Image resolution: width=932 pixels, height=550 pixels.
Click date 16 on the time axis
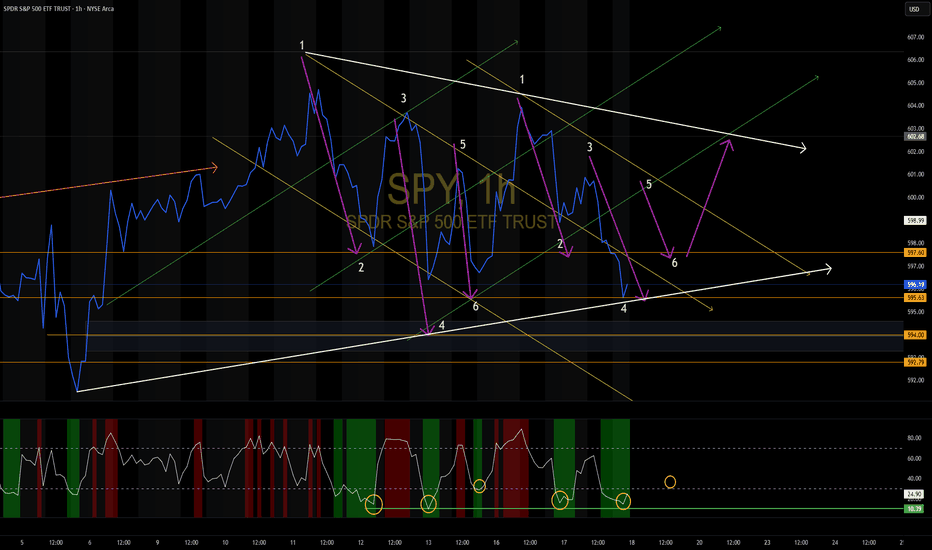pyautogui.click(x=496, y=542)
